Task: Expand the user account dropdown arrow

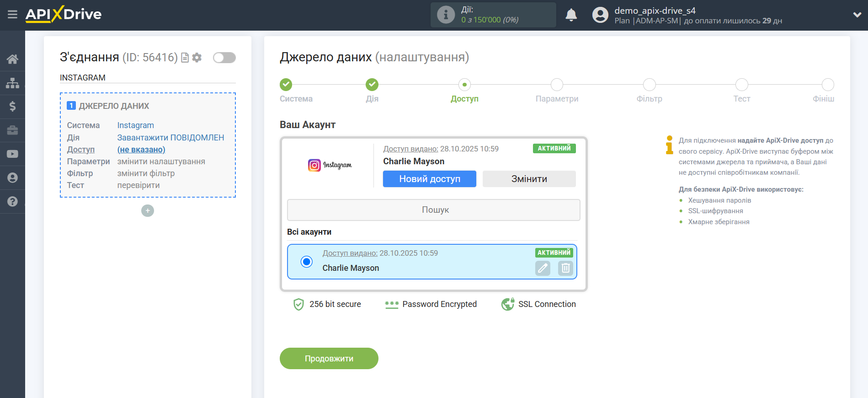Action: click(857, 15)
